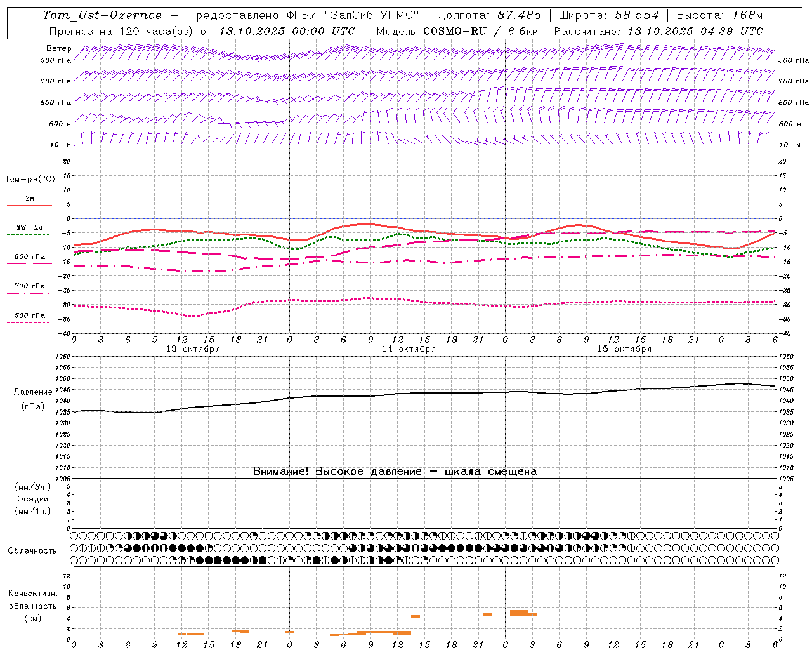Viewport: 812px width, 650px height.
Task: Click the longitude value Долгота: 87.485
Action: click(490, 15)
